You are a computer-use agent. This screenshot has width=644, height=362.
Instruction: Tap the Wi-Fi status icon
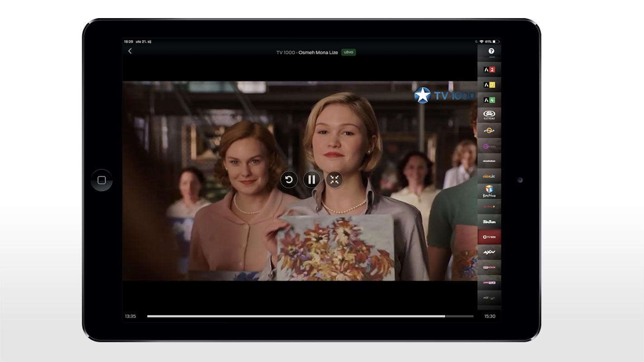pyautogui.click(x=481, y=42)
